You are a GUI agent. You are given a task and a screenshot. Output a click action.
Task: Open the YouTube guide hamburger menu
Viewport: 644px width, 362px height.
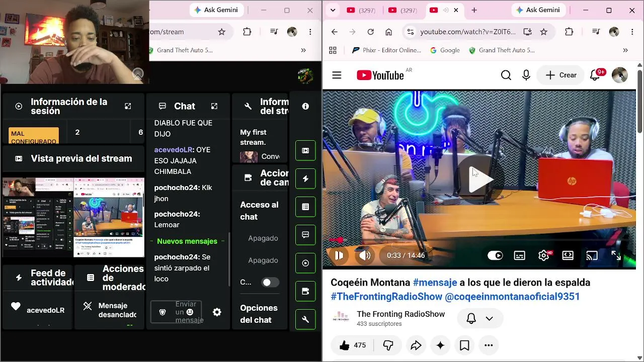point(337,75)
